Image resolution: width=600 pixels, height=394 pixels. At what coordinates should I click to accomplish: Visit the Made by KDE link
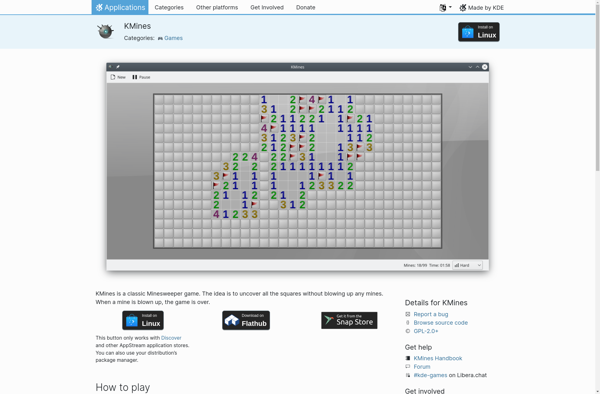(481, 8)
